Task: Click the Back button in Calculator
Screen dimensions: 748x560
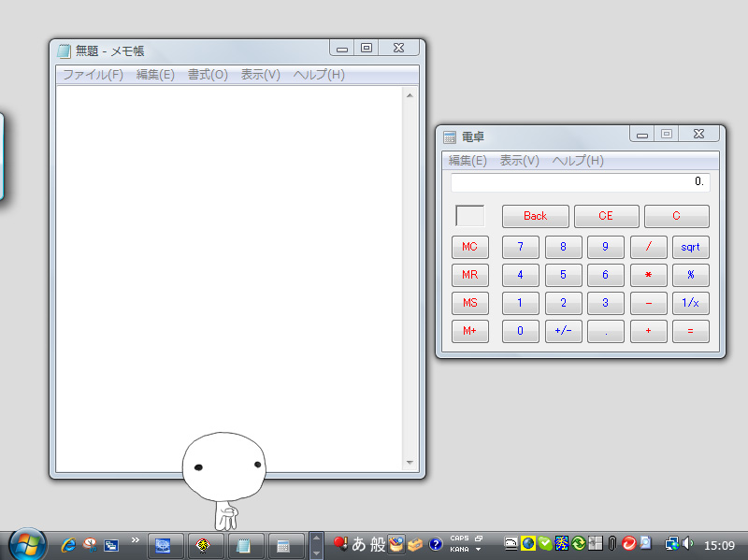Action: [535, 216]
